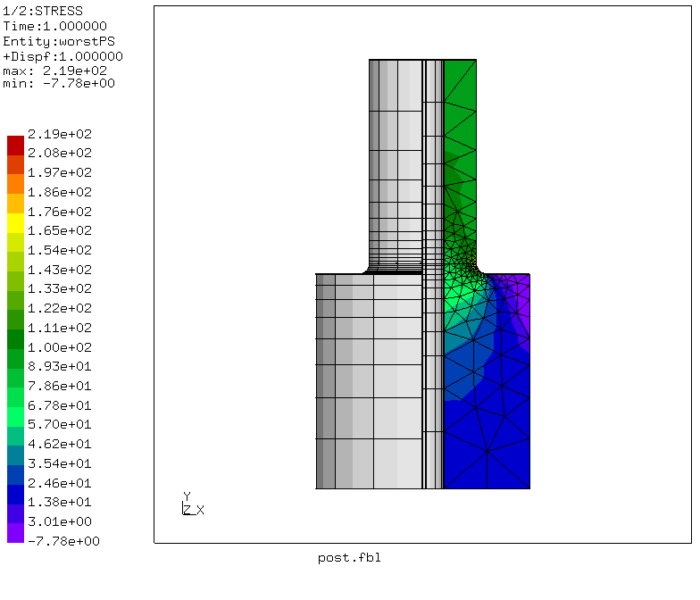
Task: Click the legend value 1.76e+02
Action: [60, 211]
